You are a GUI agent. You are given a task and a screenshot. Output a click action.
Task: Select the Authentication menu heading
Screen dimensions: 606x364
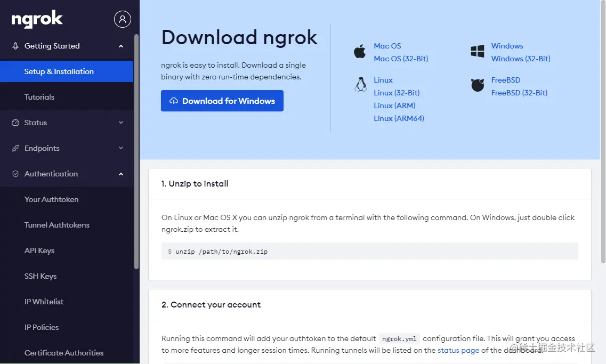tap(51, 174)
